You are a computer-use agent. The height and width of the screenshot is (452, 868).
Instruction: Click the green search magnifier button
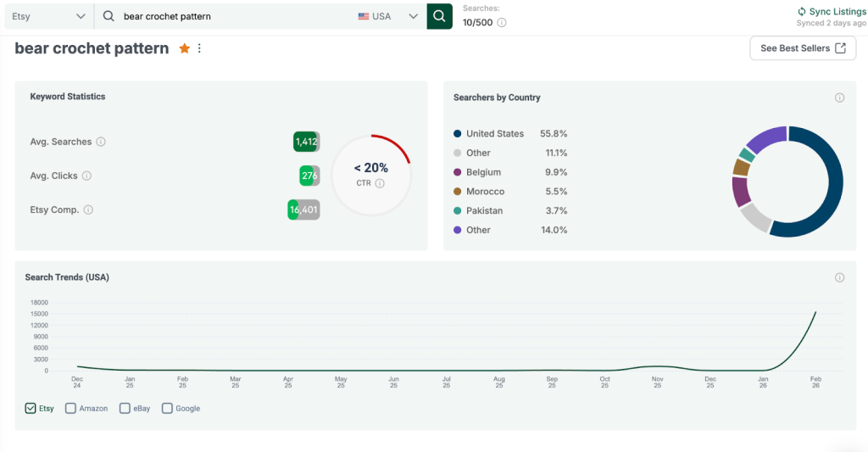(x=439, y=16)
